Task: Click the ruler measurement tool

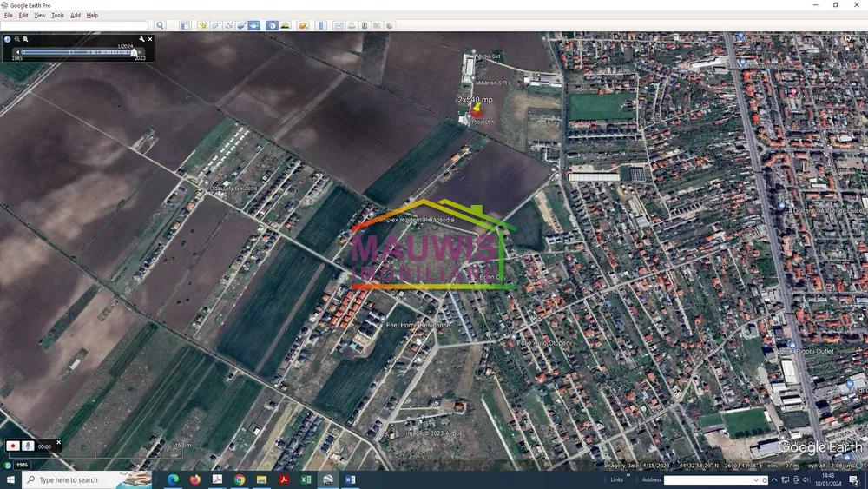Action: [x=320, y=25]
